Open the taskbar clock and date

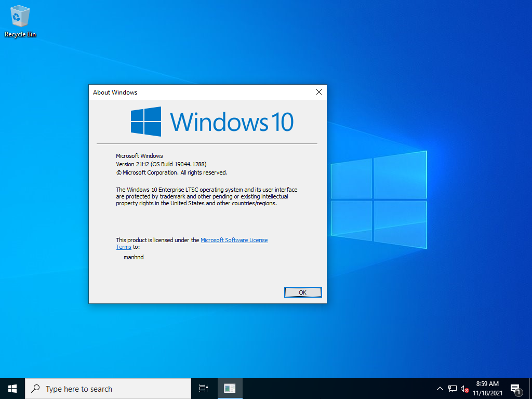487,389
